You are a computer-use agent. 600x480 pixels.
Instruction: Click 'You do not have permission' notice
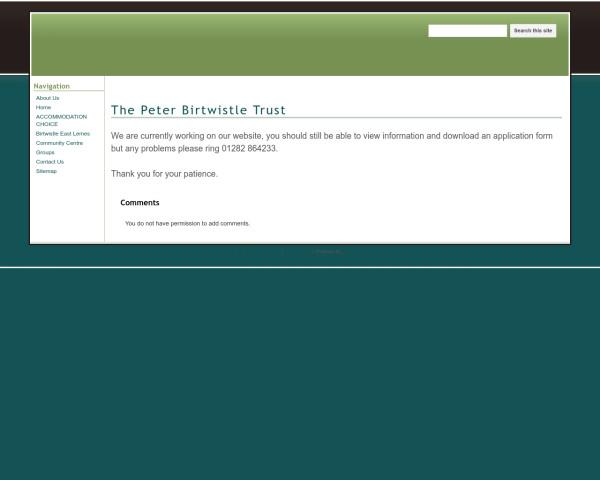pyautogui.click(x=188, y=224)
